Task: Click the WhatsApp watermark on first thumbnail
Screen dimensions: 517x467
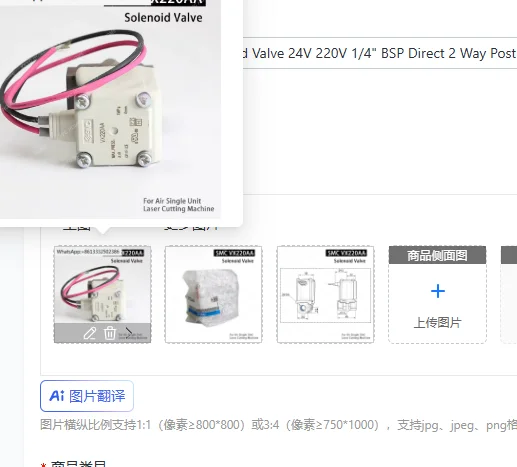Action: (88, 252)
